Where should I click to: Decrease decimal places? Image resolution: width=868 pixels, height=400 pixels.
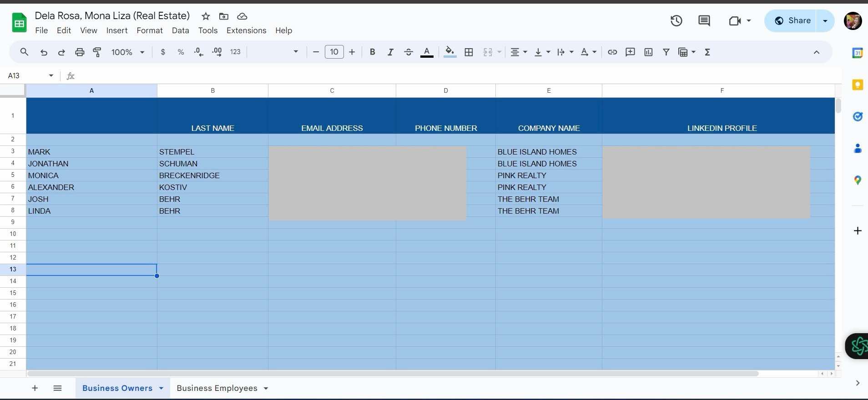pos(198,52)
